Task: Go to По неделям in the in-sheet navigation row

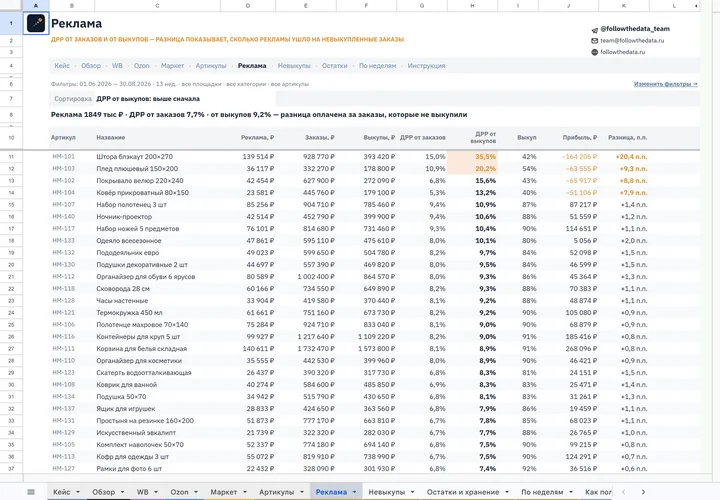Action: coord(377,66)
